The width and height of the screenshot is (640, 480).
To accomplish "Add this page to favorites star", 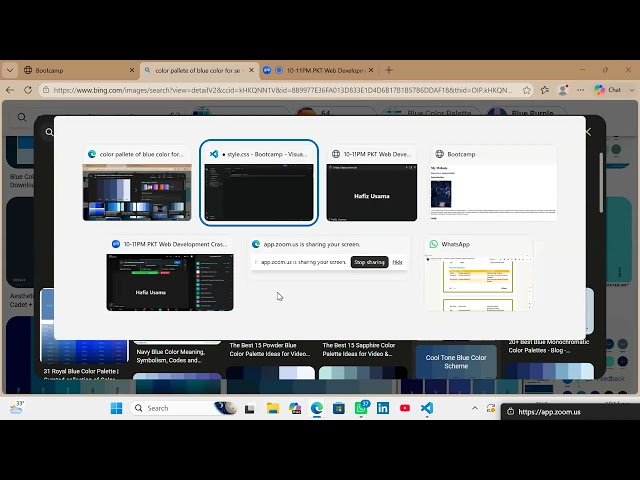I will pos(527,90).
